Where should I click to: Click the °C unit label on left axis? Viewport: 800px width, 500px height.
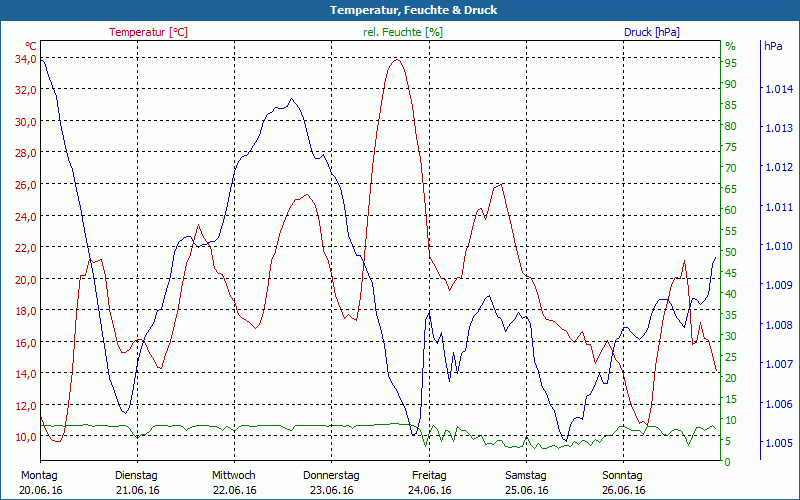[x=30, y=46]
